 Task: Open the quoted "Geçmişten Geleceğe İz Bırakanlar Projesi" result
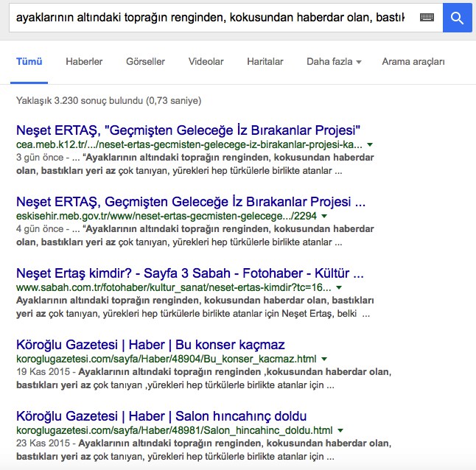[188, 130]
